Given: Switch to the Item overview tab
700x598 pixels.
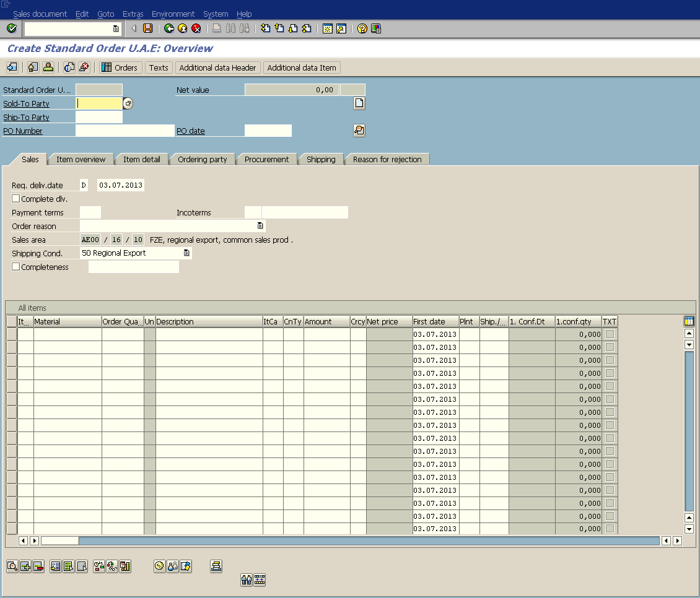Looking at the screenshot, I should (80, 159).
